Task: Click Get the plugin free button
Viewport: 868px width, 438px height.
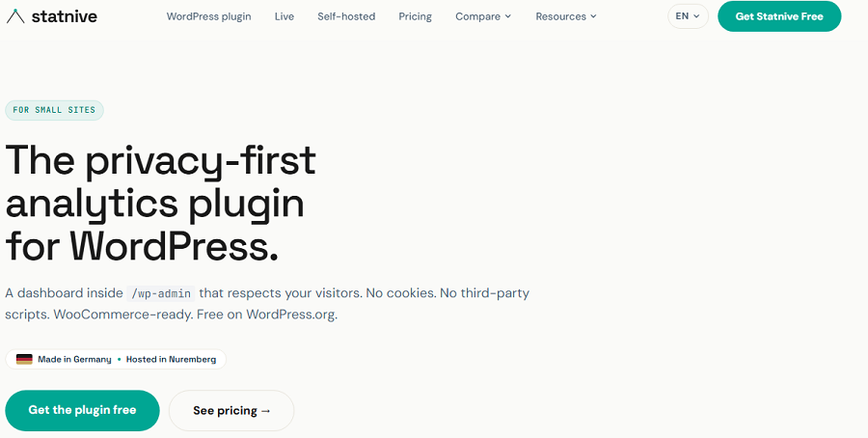Action: point(83,410)
